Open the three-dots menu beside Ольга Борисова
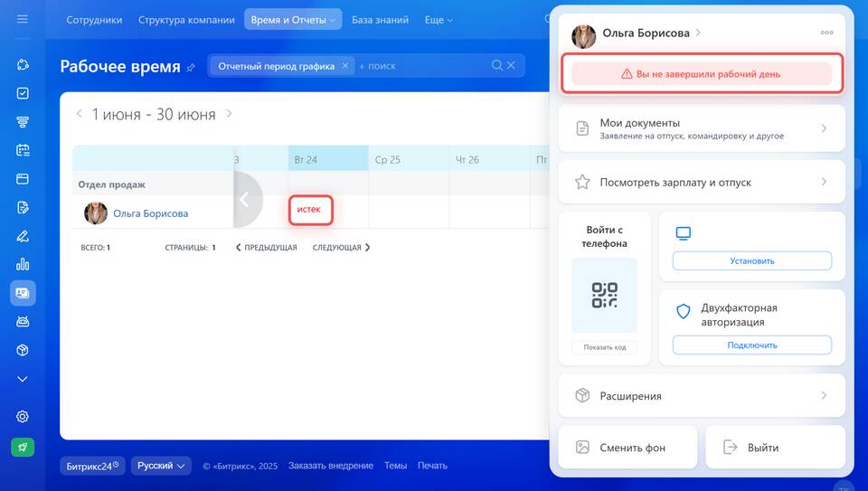The image size is (868, 491). [x=826, y=33]
